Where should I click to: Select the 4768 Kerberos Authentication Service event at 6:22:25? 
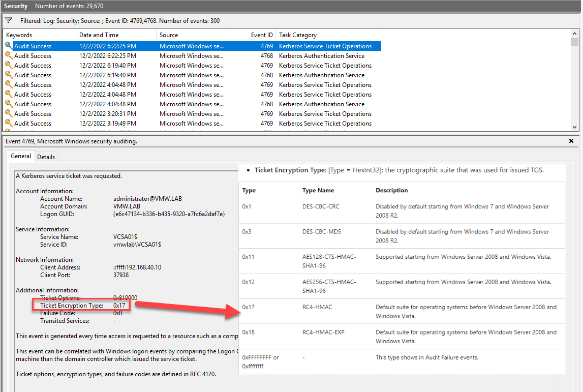(x=152, y=55)
